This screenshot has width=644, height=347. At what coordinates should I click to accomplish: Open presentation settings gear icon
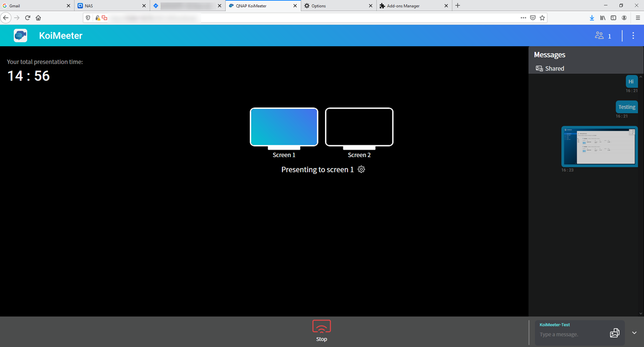(361, 170)
